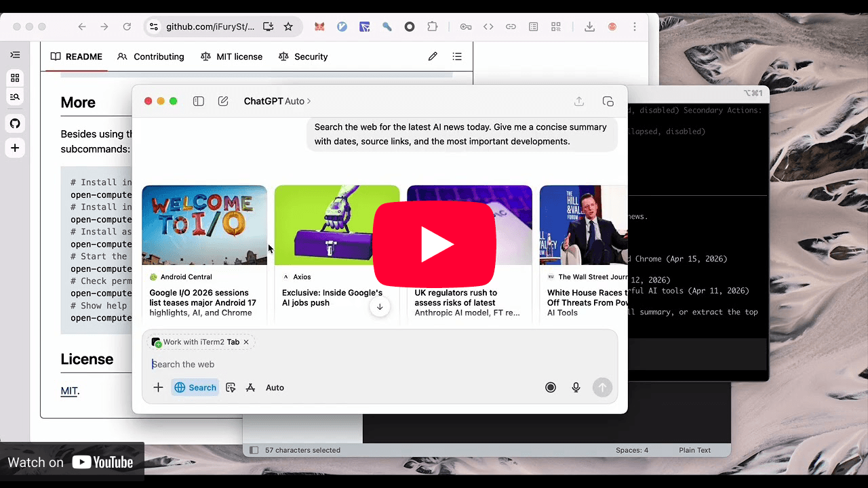Screen dimensions: 868x488
Task: Click the voice record circle icon
Action: pyautogui.click(x=551, y=388)
